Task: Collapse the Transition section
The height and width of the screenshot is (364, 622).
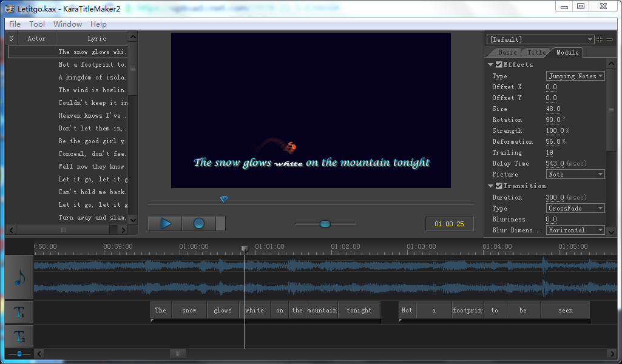Action: (x=491, y=186)
